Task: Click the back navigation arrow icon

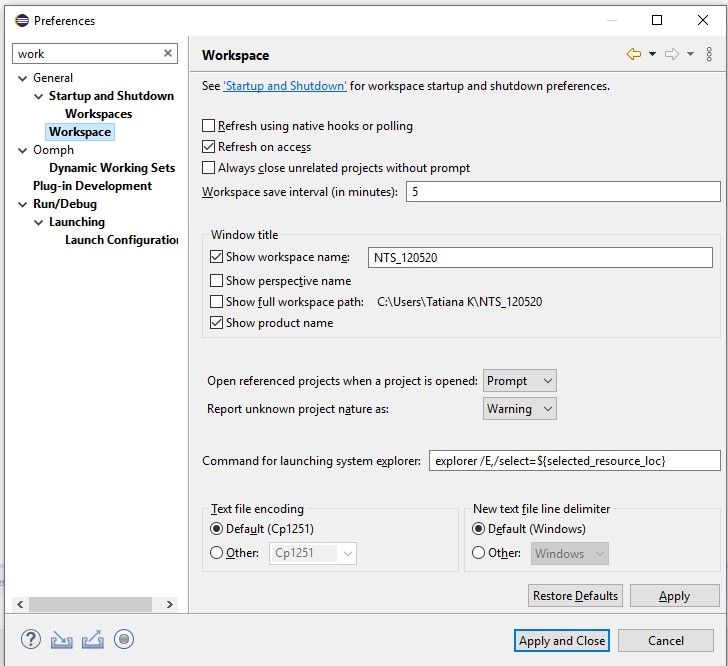Action: [634, 54]
